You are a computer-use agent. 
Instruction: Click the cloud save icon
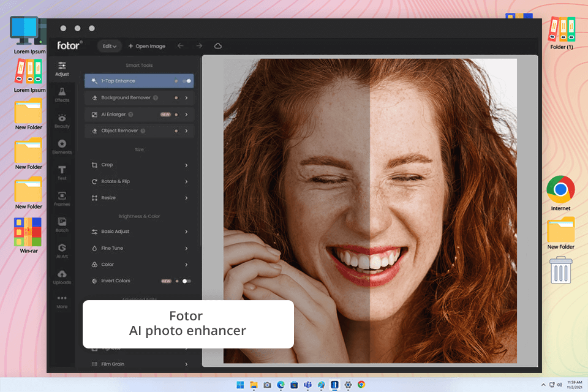pyautogui.click(x=218, y=46)
